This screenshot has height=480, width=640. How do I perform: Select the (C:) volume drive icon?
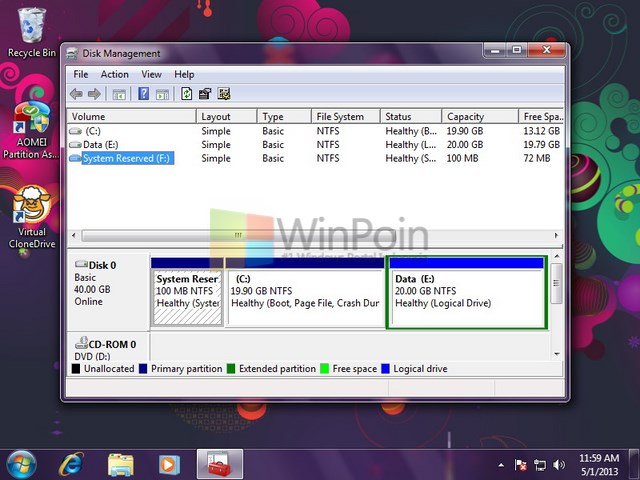[76, 131]
